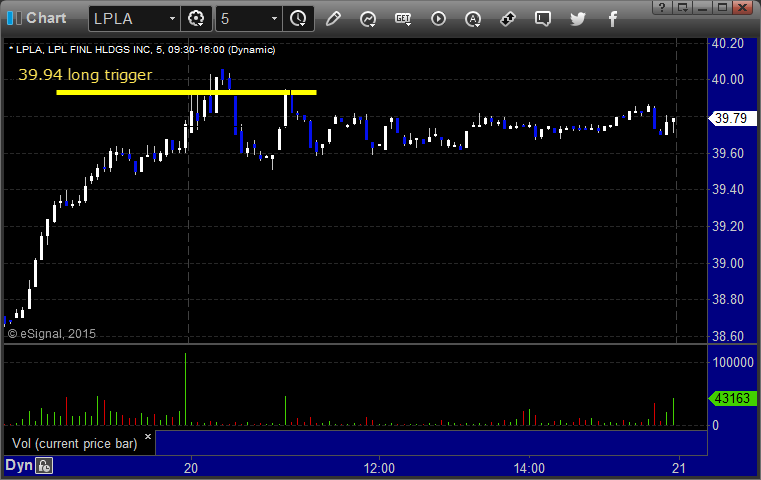The width and height of the screenshot is (761, 480).
Task: Click the 0 volume axis label
Action: [x=715, y=425]
